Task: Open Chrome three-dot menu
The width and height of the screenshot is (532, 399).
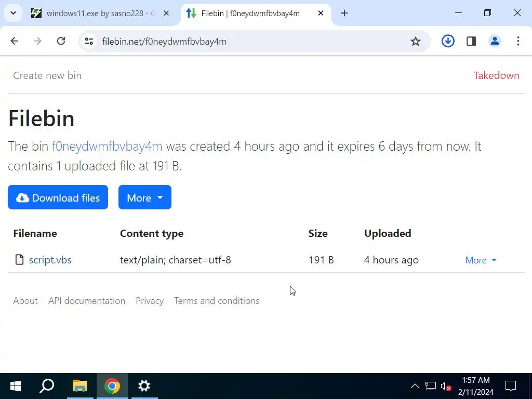Action: 518,42
